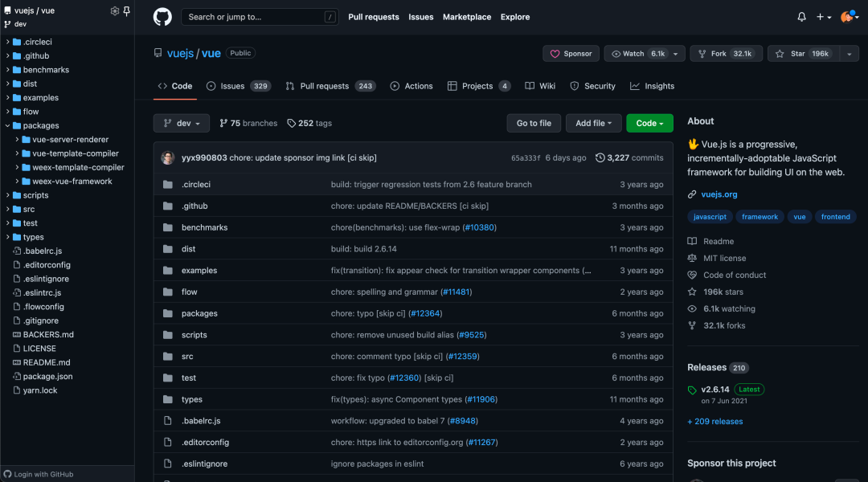Star the vuejs/vue repository
Image resolution: width=868 pixels, height=482 pixels.
point(803,54)
